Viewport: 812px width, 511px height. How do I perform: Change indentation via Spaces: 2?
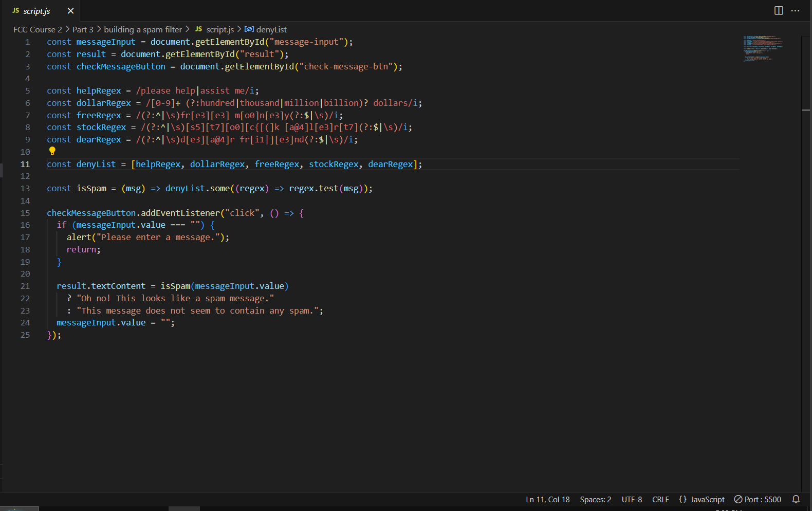coord(595,499)
